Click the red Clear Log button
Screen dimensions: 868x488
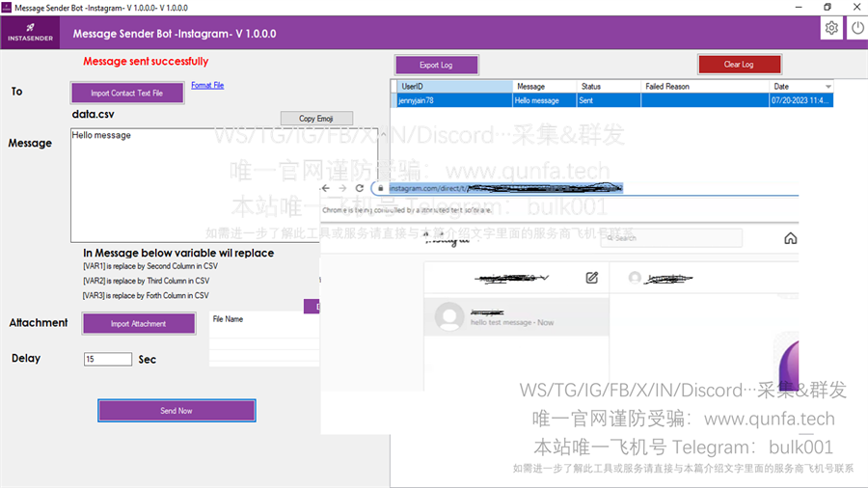click(x=739, y=65)
